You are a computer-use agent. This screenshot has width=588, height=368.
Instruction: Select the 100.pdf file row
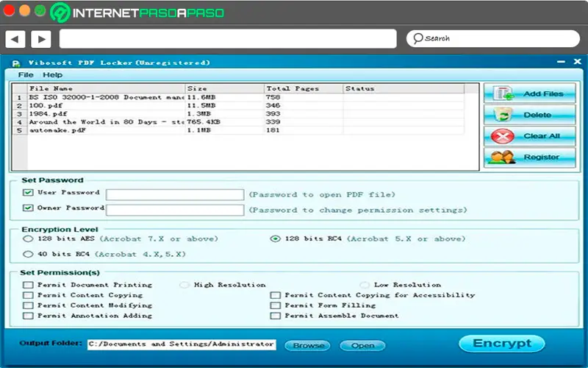238,105
